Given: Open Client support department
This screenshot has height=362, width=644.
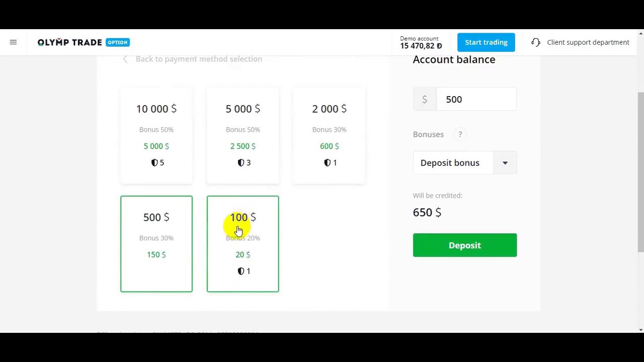Looking at the screenshot, I should pyautogui.click(x=588, y=42).
